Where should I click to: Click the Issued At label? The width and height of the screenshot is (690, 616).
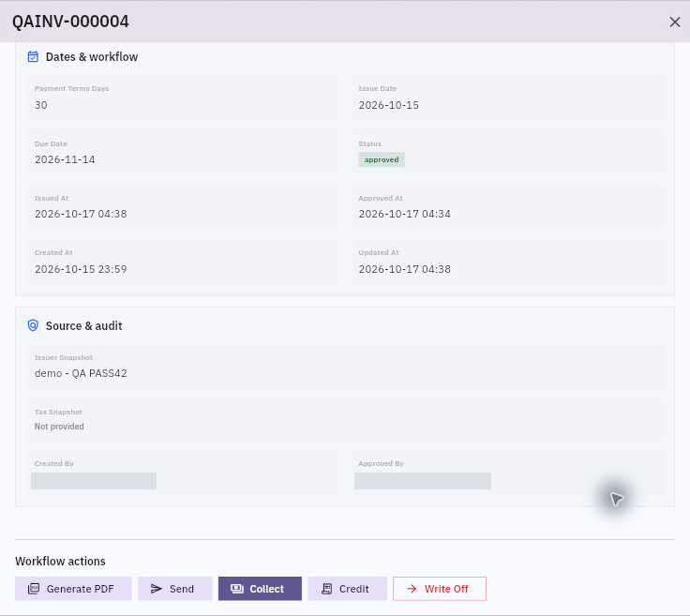point(52,199)
